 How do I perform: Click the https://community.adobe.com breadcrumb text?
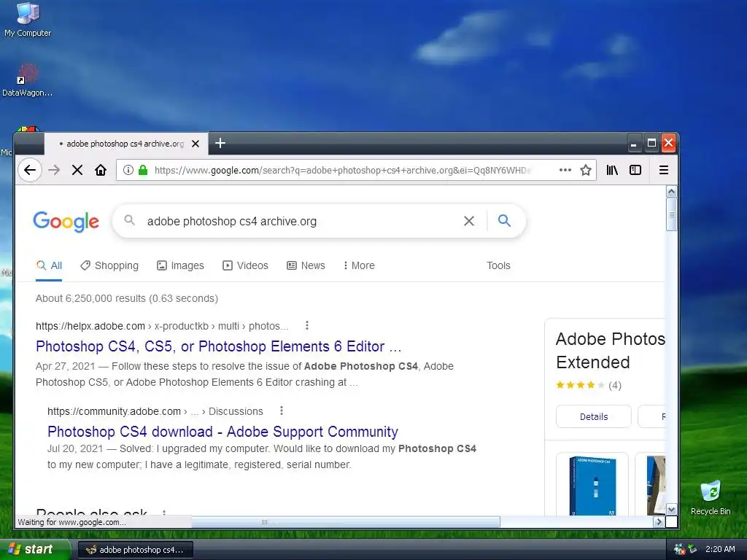click(x=114, y=411)
